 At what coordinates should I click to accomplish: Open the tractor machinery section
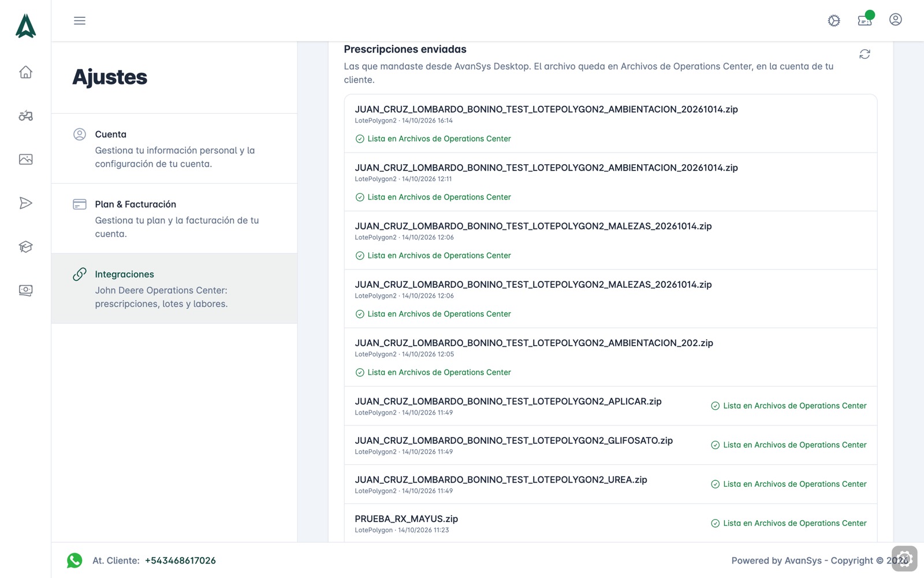click(25, 116)
